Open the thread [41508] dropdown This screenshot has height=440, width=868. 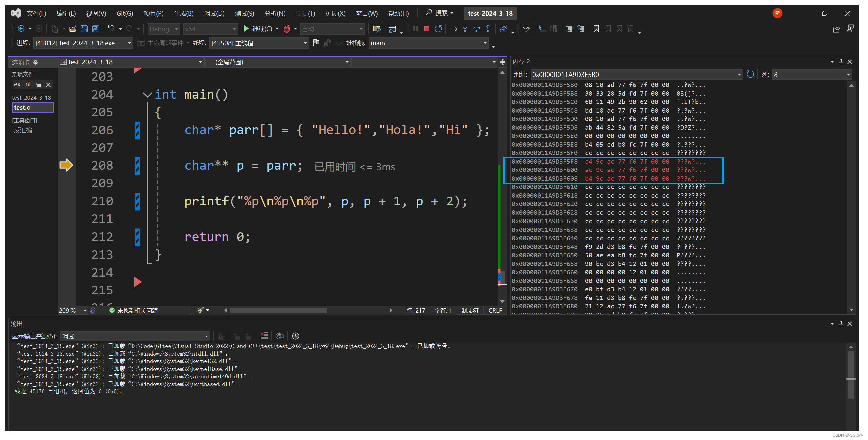tap(259, 43)
